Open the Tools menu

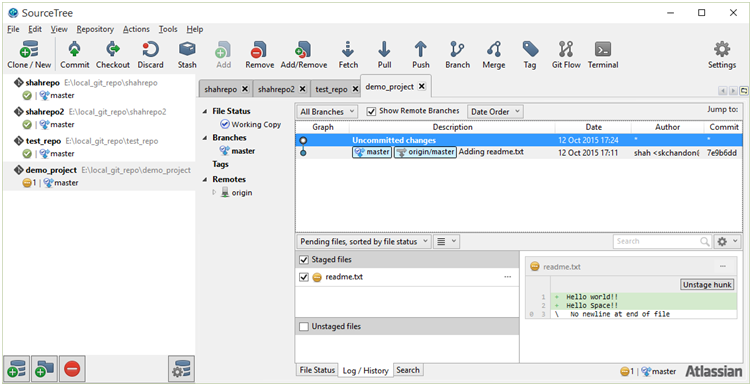[168, 29]
